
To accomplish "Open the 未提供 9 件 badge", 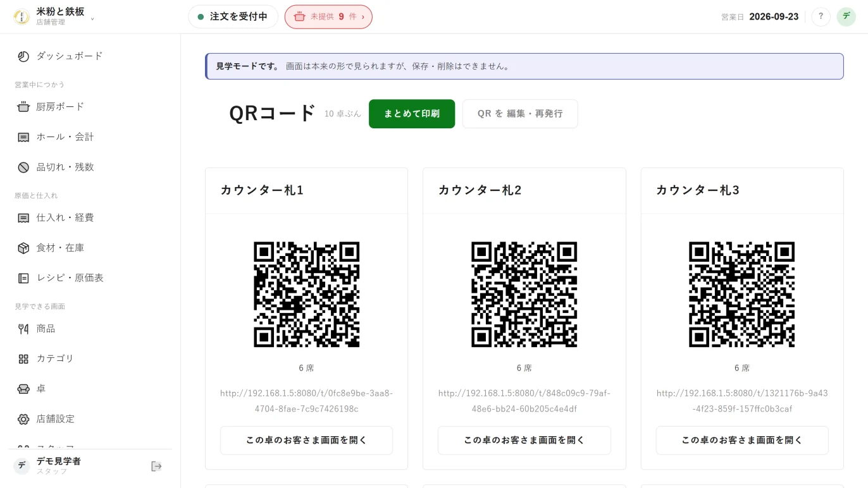I will (x=328, y=16).
